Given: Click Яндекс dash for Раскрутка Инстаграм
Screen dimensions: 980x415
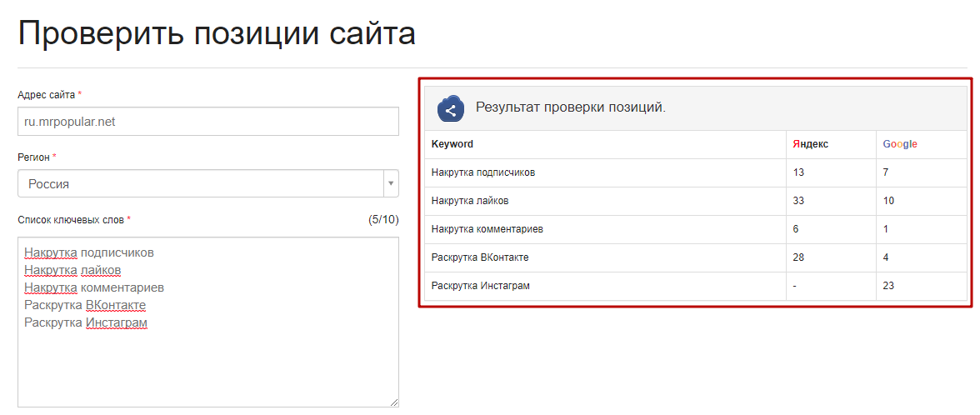Looking at the screenshot, I should [x=794, y=286].
